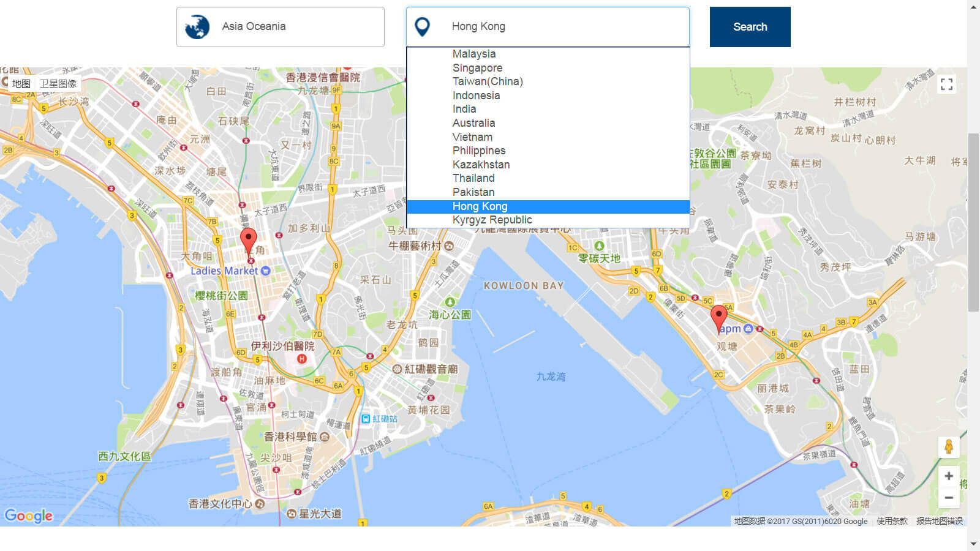This screenshot has height=551, width=980.
Task: Open the Hong Kong location combo box
Action: [x=548, y=27]
